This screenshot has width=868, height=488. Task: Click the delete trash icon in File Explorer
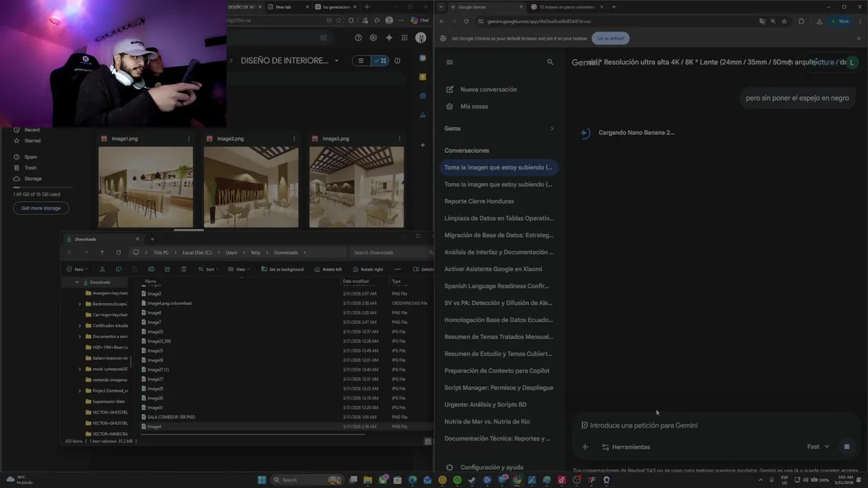tap(184, 269)
